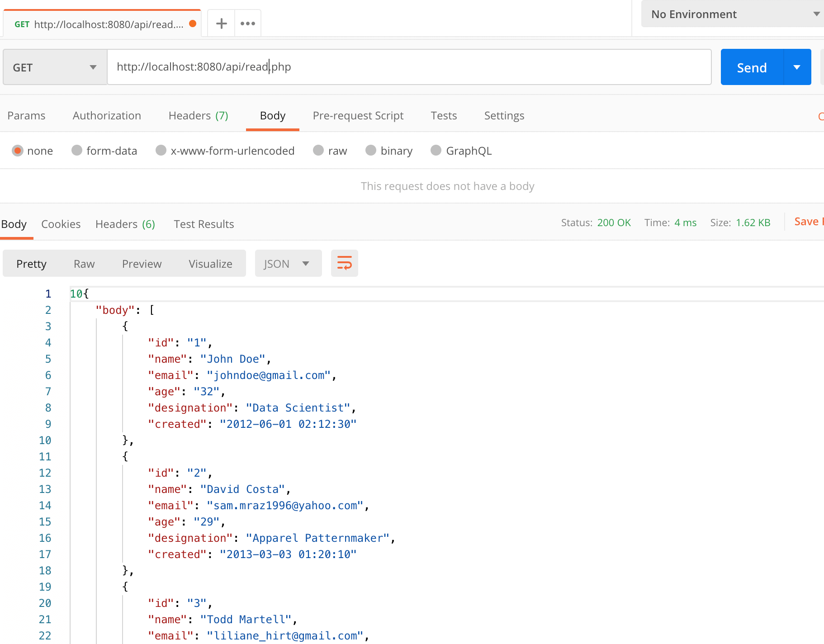Click the Save response link
This screenshot has height=644, width=824.
click(809, 222)
